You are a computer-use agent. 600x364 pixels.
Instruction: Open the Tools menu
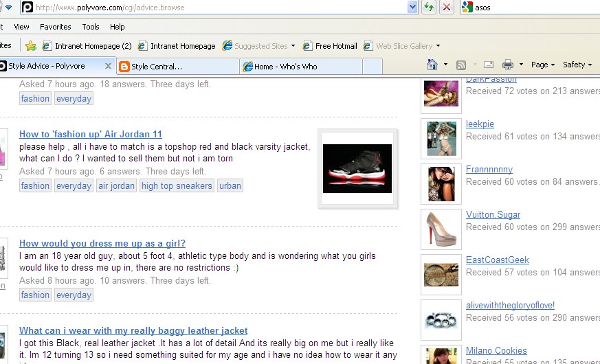tap(91, 27)
